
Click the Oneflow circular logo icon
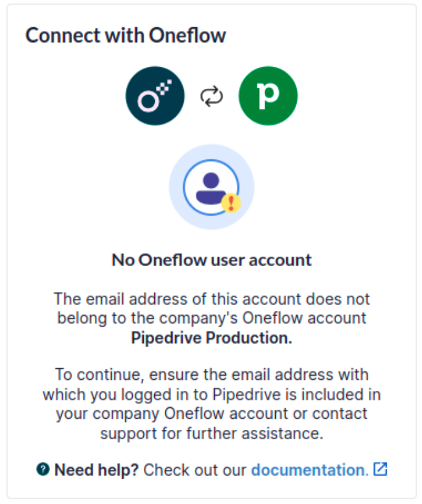(x=154, y=96)
